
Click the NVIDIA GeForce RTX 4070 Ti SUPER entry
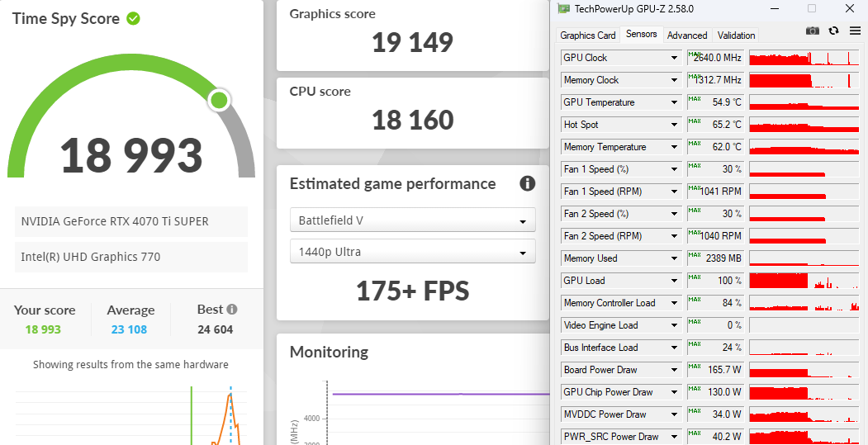click(131, 221)
